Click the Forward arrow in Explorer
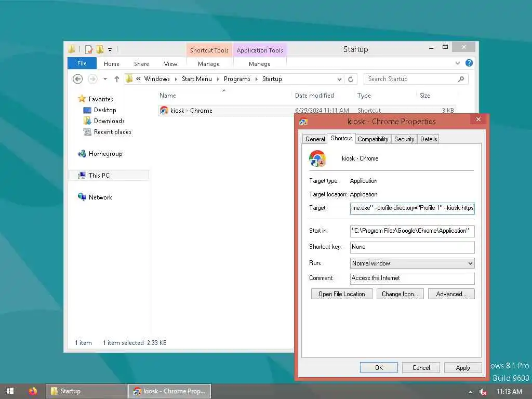Viewport: 532px width, 399px height. point(92,79)
